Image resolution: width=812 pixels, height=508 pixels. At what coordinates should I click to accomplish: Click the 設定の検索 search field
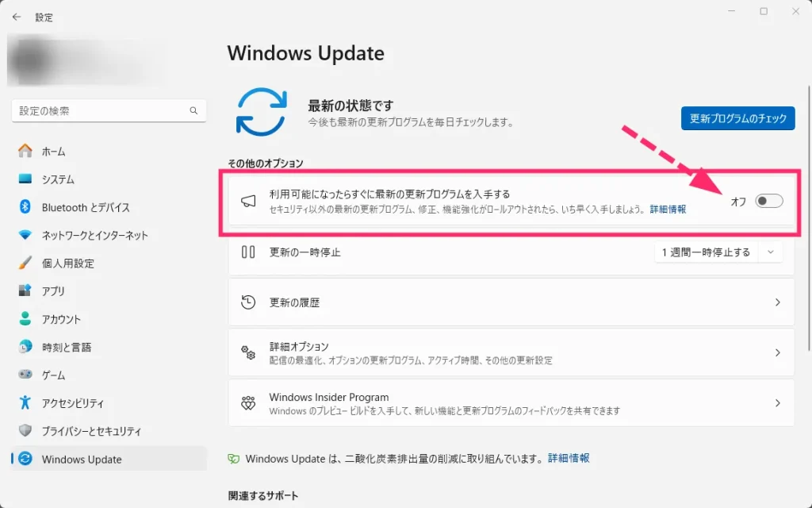pos(109,110)
